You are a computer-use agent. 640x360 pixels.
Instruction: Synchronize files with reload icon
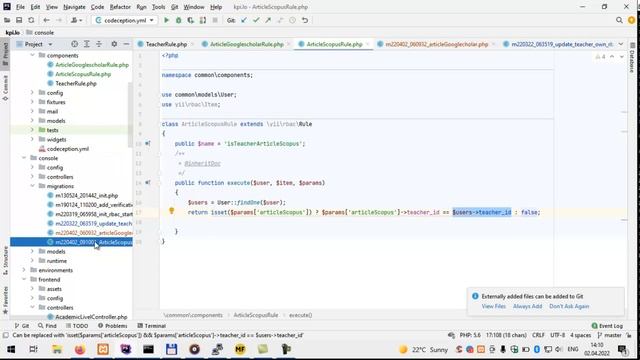[31, 20]
